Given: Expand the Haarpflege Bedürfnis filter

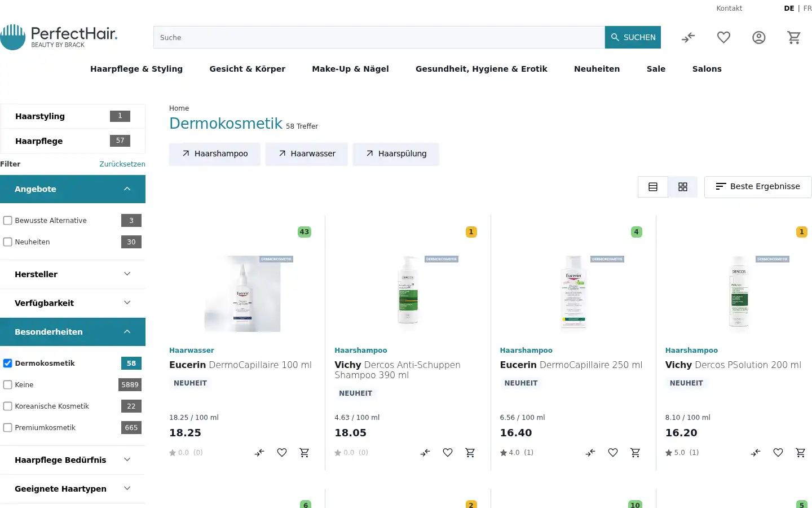Looking at the screenshot, I should tap(73, 460).
